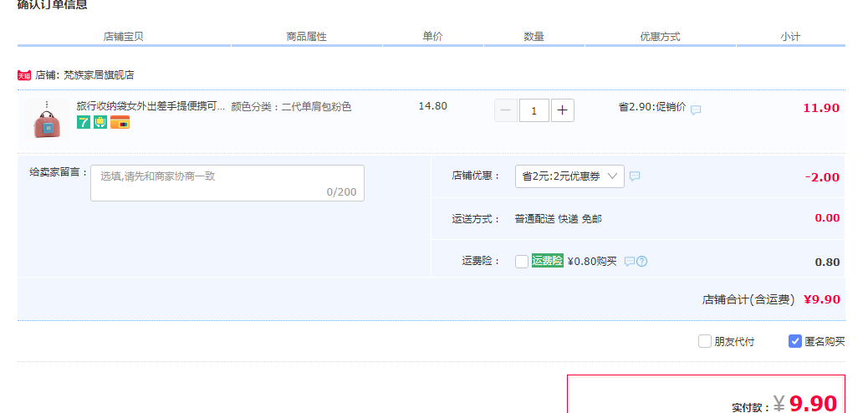Click the attribute text 二代单肩包粉色
Screen dimensions: 868x413
coord(316,107)
